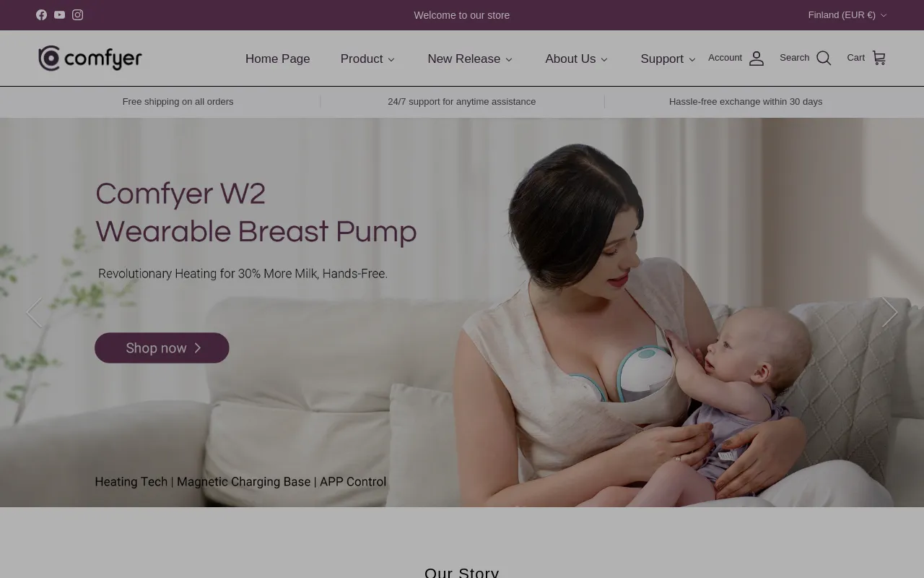Click the Shop now button

pos(162,348)
